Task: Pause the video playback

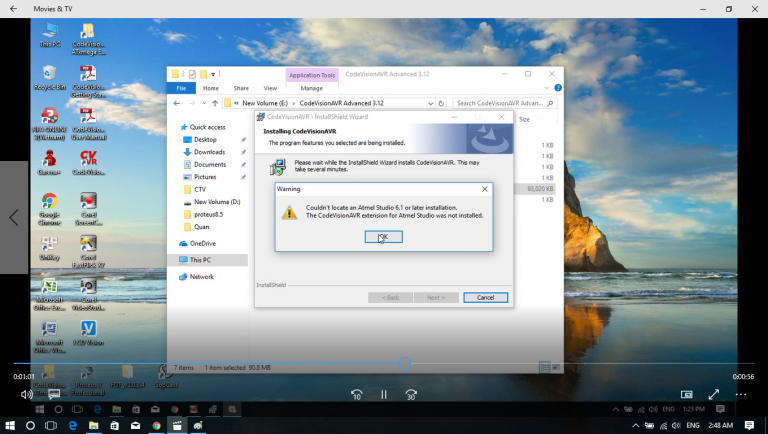Action: pos(383,394)
